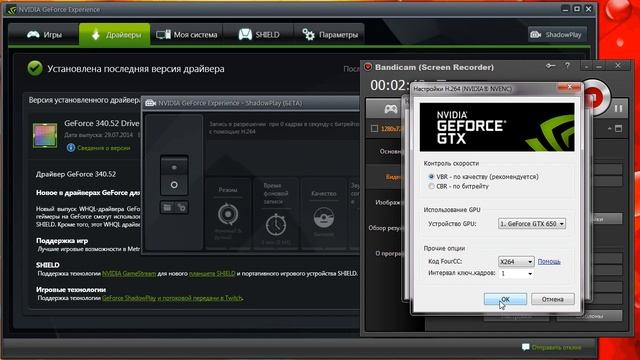This screenshot has height=360, width=640.
Task: Toggle the ShadowPlay main power switch
Action: tap(174, 176)
